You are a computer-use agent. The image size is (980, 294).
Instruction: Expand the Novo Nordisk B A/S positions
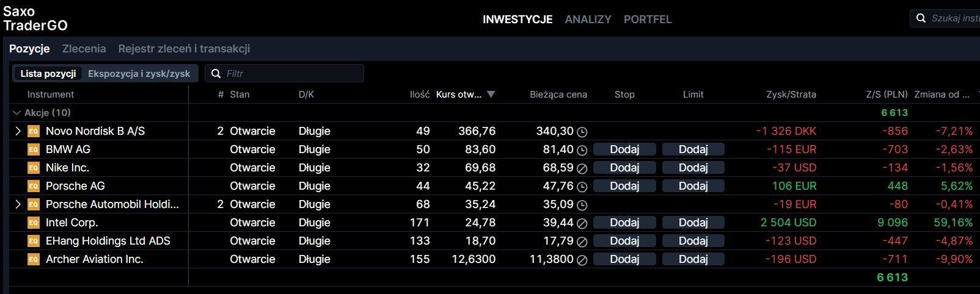18,131
